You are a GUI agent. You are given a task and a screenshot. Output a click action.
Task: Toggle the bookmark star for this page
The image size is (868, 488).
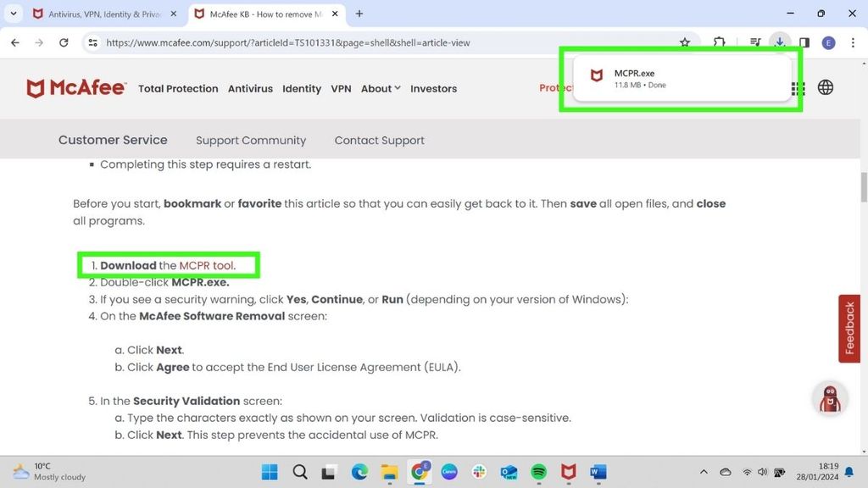point(685,42)
